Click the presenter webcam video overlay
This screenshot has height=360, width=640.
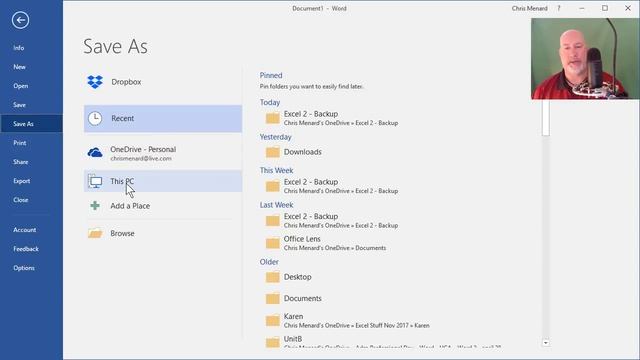585,59
